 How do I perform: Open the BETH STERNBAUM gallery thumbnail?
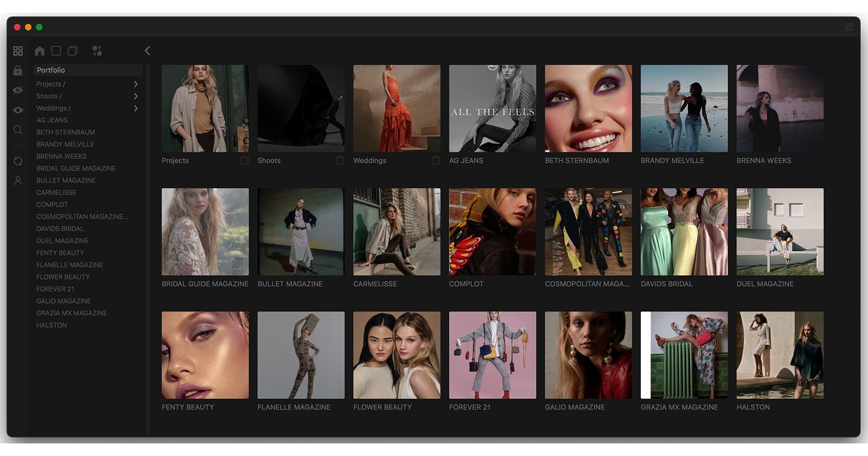coord(589,109)
